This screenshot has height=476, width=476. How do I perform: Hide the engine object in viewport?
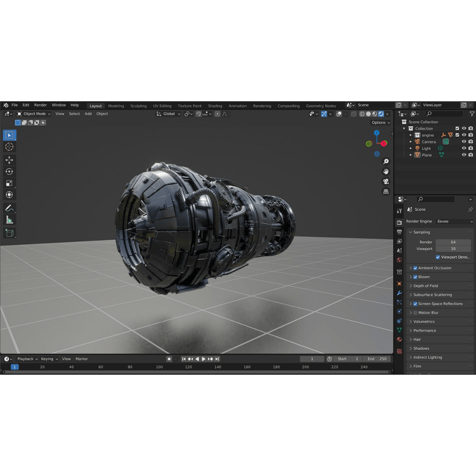[464, 135]
